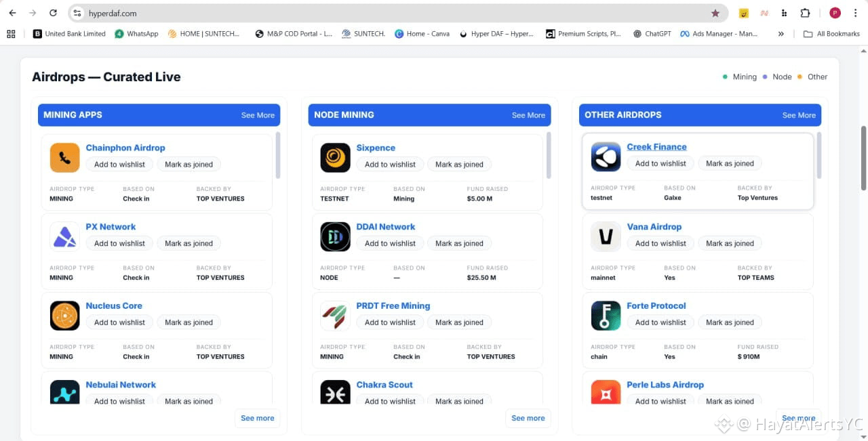
Task: Click the site info icon beside hyperdaf.com
Action: click(x=77, y=13)
